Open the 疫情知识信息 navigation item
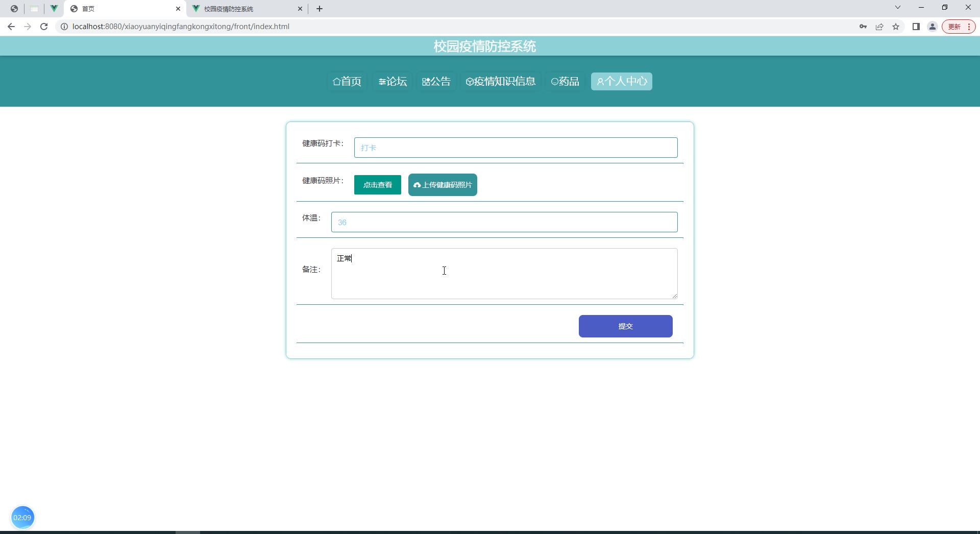Screen dimensions: 980x534 [x=501, y=81]
